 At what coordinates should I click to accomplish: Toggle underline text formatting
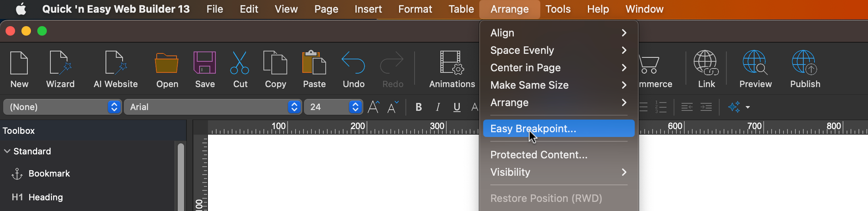pos(457,107)
